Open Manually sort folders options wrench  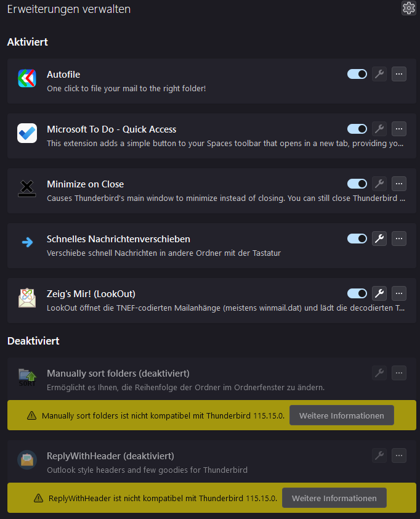pos(379,373)
